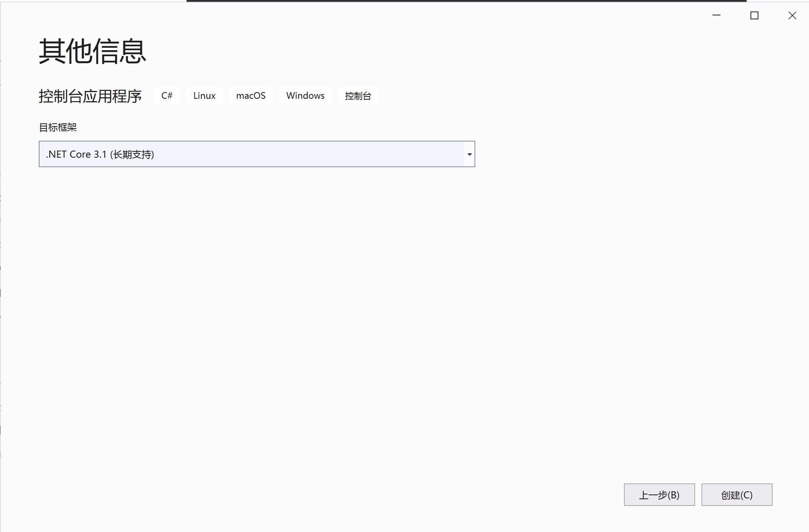Click the Linux platform tag
Screen dimensions: 809x532
[x=204, y=96]
